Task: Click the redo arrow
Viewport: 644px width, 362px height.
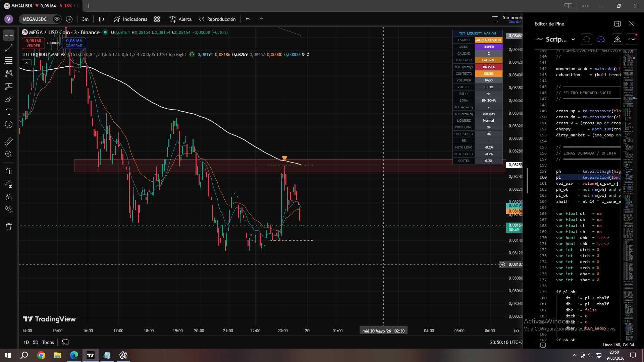Action: (261, 19)
